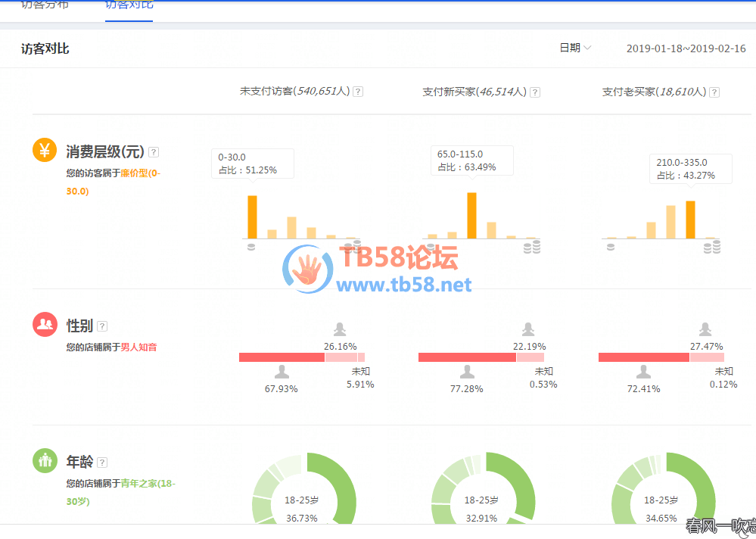This screenshot has width=756, height=539.
Task: Click the help icon next to 性别
Action: [102, 326]
